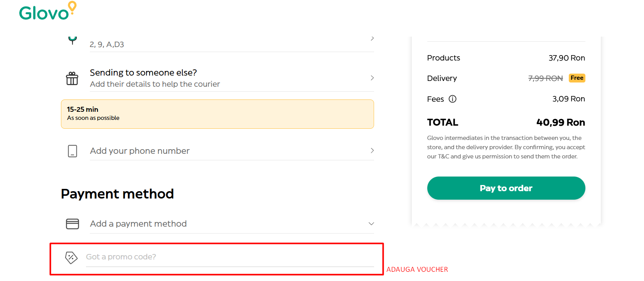Viewport: 644px width, 281px height.
Task: Click Sending to someone else heading
Action: click(143, 73)
